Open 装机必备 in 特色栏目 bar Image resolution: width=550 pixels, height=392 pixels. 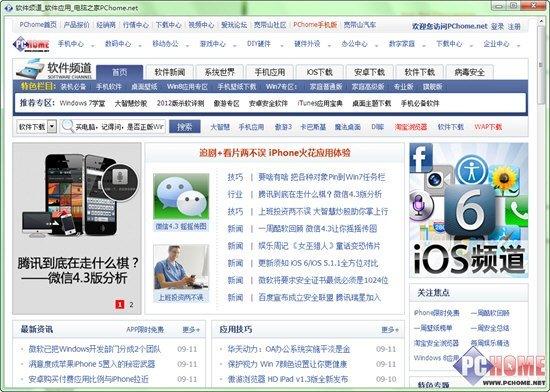pos(73,87)
